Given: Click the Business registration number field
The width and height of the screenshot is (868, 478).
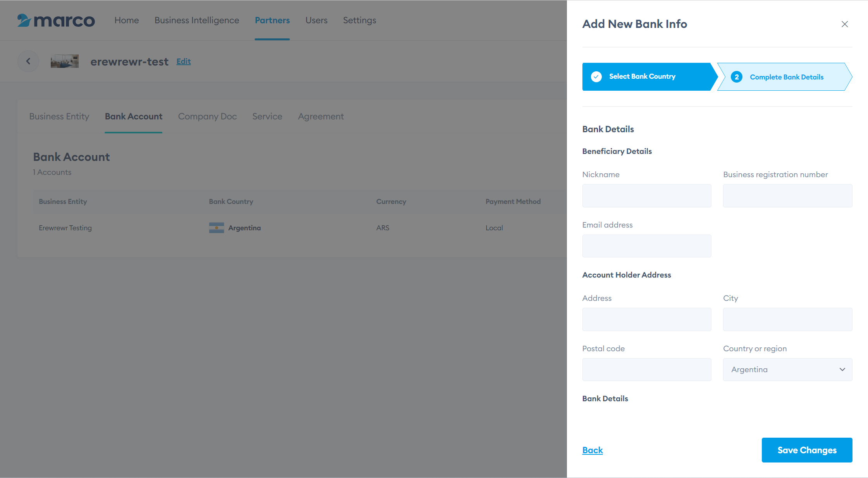Looking at the screenshot, I should click(787, 196).
